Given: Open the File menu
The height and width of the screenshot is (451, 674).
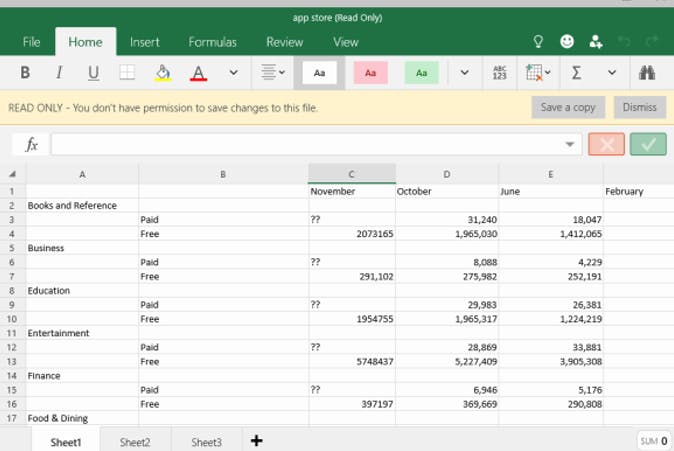Looking at the screenshot, I should click(x=31, y=42).
